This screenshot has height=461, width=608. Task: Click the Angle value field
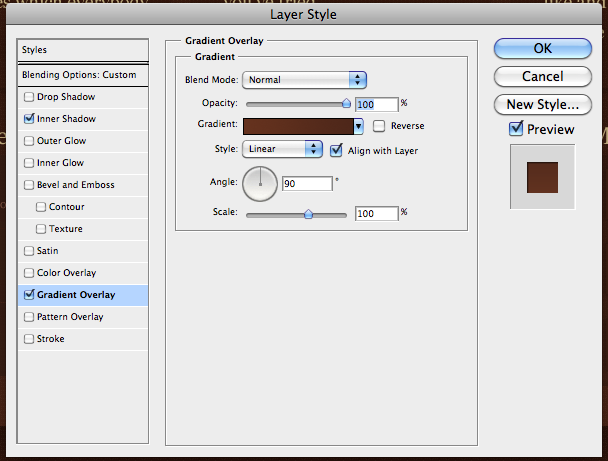pyautogui.click(x=307, y=183)
